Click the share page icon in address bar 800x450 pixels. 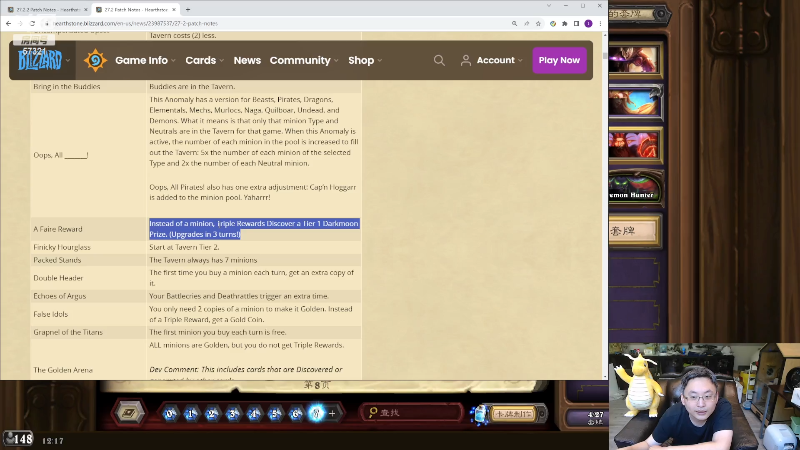[x=526, y=23]
